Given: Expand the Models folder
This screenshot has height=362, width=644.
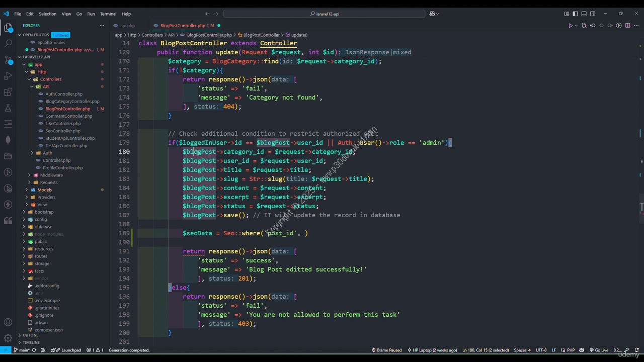Looking at the screenshot, I should [44, 190].
